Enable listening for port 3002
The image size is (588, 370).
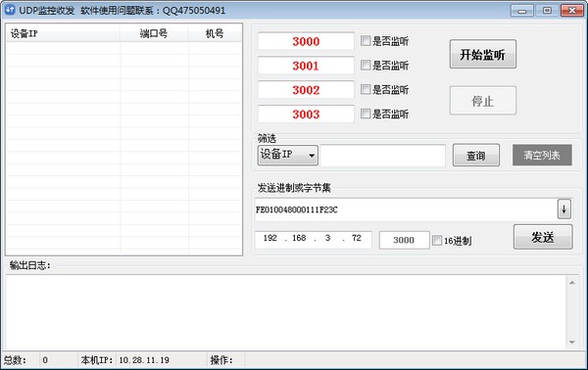pos(366,89)
